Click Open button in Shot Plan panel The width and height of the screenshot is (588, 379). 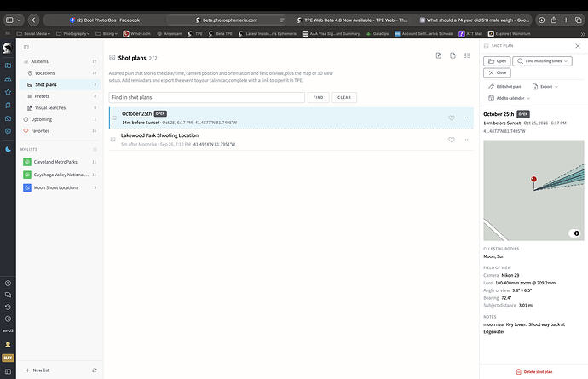(497, 61)
